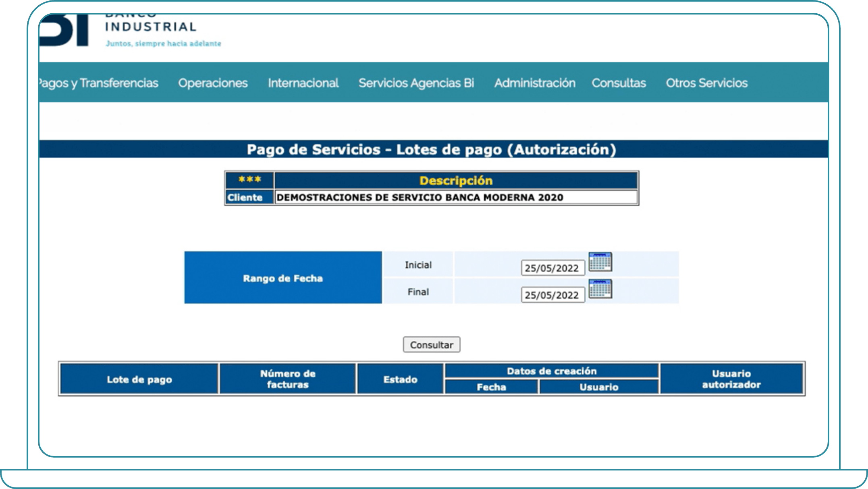This screenshot has width=868, height=489.
Task: Focus the Final date input field
Action: coord(552,295)
